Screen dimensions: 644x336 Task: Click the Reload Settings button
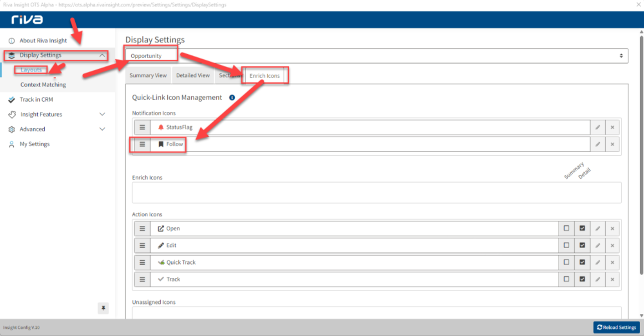pyautogui.click(x=616, y=327)
